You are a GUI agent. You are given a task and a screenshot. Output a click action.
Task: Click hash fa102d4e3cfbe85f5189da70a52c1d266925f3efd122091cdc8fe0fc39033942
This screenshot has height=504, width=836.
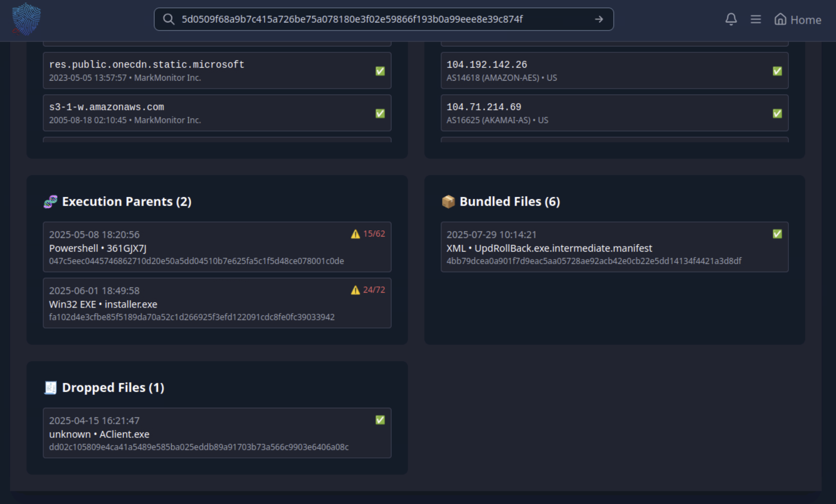pyautogui.click(x=192, y=317)
